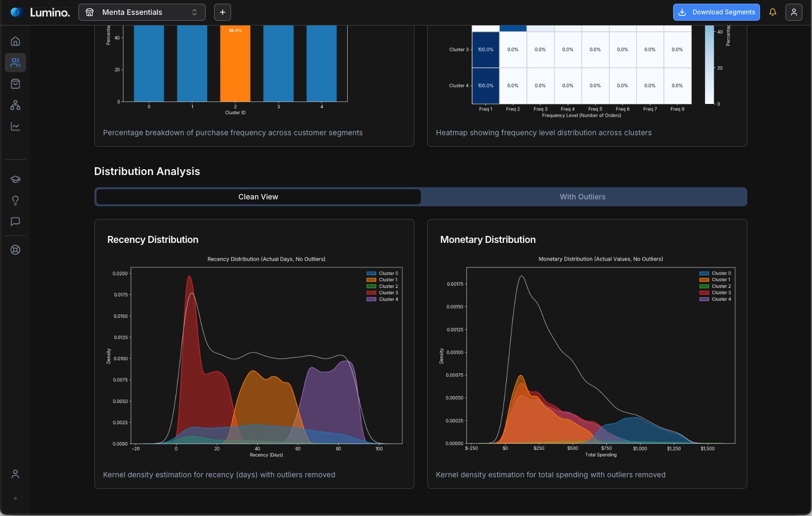The height and width of the screenshot is (516, 812).
Task: Open the line chart analytics icon
Action: coord(15,126)
